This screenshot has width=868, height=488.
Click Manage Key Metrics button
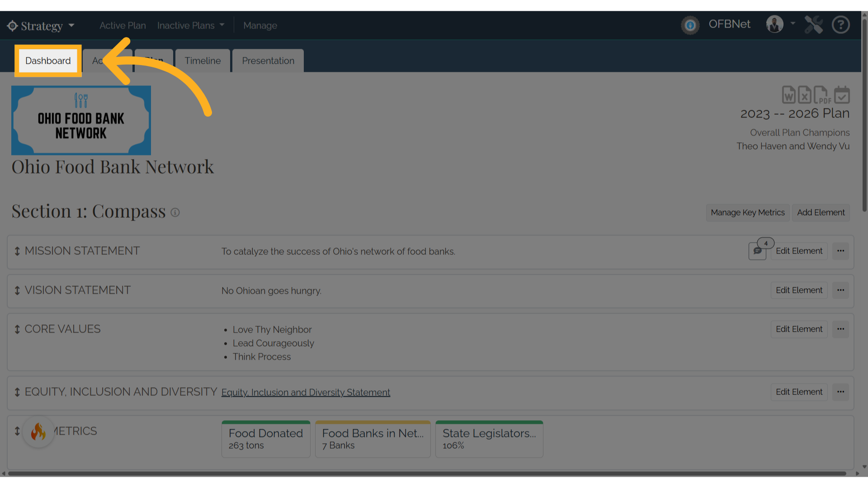(748, 212)
